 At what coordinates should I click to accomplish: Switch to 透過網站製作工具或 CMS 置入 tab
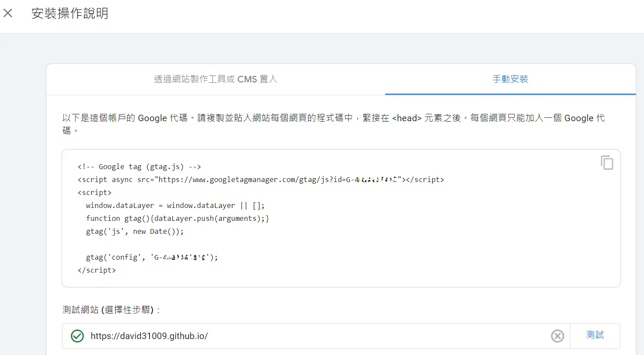click(215, 79)
